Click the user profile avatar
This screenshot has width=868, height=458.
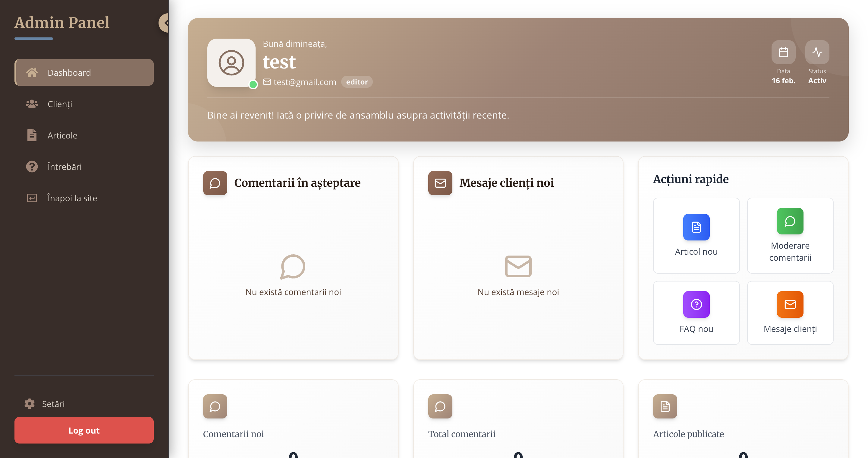tap(231, 63)
